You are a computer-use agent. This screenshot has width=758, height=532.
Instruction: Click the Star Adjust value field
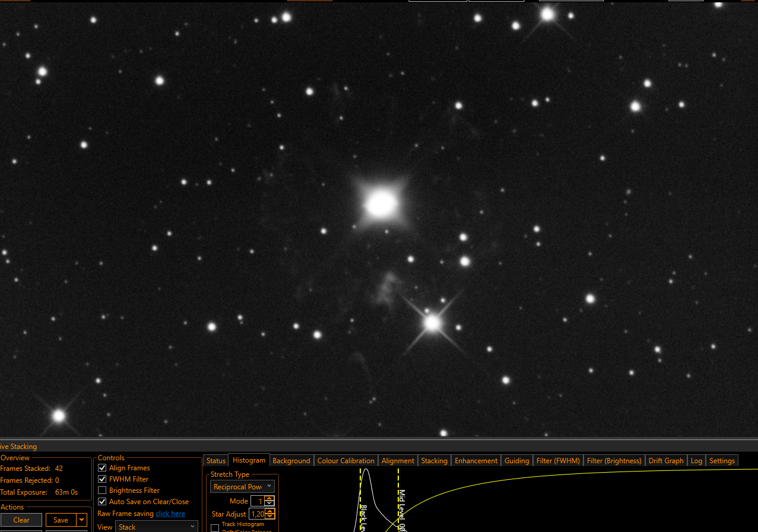[257, 514]
